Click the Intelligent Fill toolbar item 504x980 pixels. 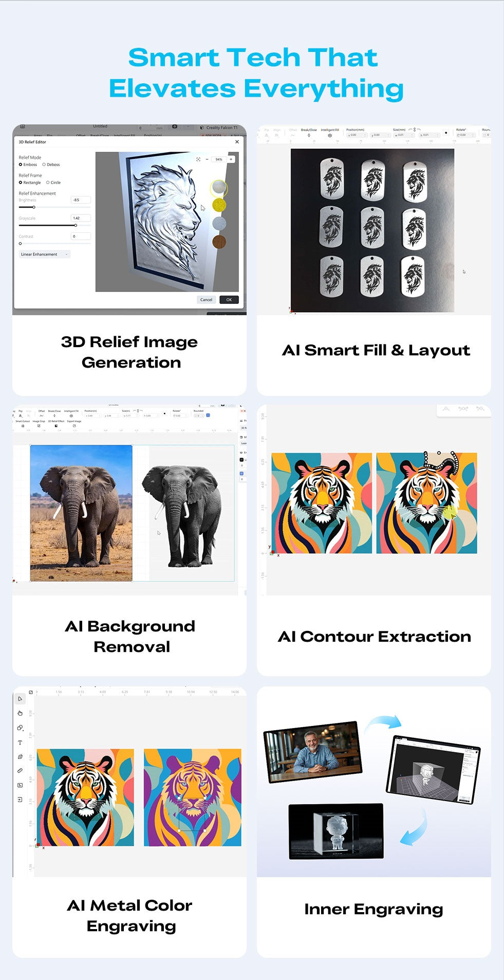coord(330,133)
